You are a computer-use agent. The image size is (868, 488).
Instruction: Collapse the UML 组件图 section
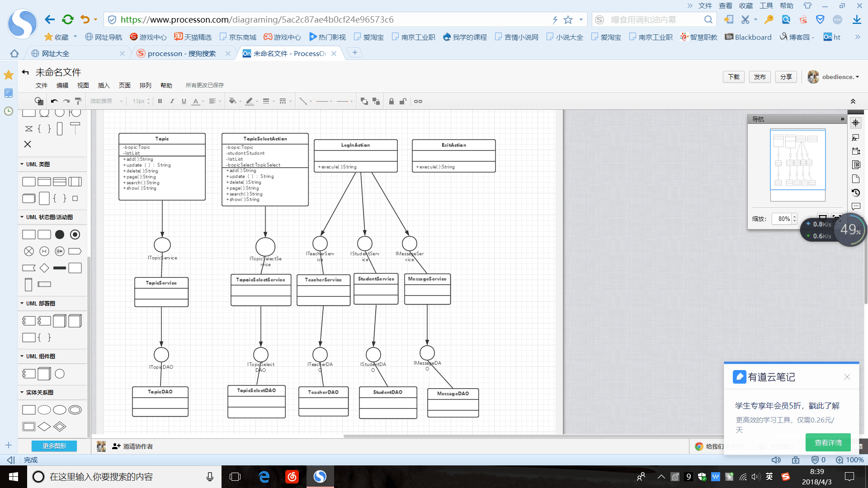click(x=38, y=357)
